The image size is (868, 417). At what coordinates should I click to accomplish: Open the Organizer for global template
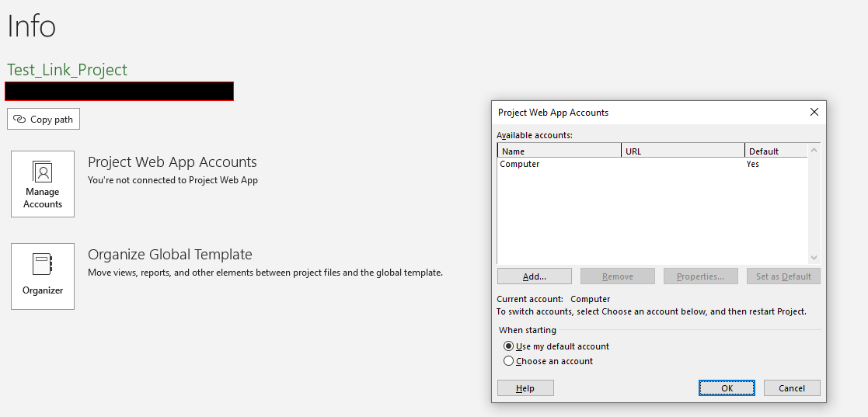click(43, 276)
